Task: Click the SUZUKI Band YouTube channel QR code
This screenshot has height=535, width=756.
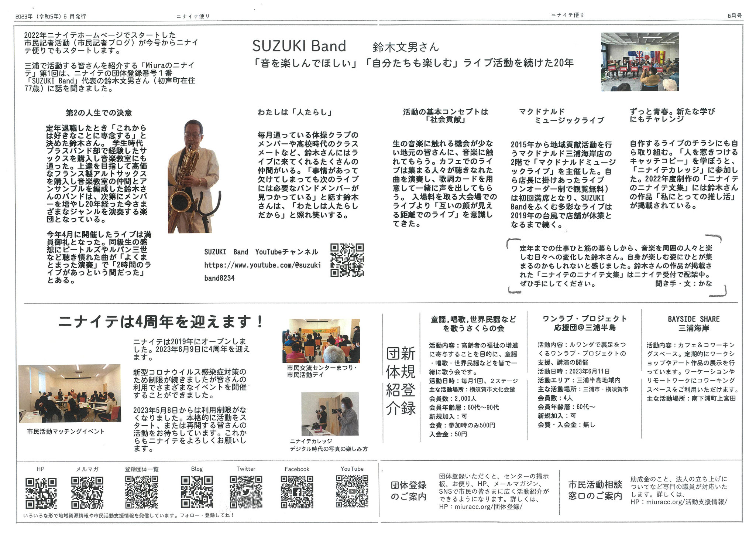Action: (347, 260)
